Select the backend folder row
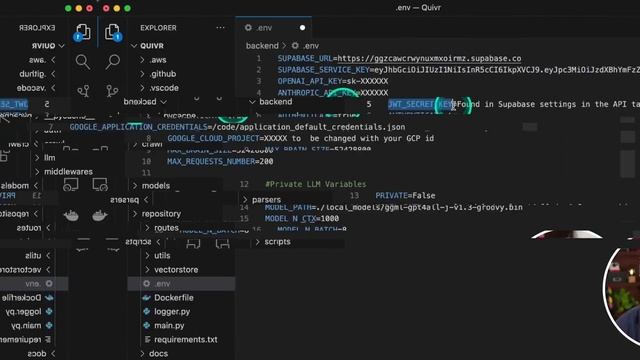640x360 pixels. 276,102
